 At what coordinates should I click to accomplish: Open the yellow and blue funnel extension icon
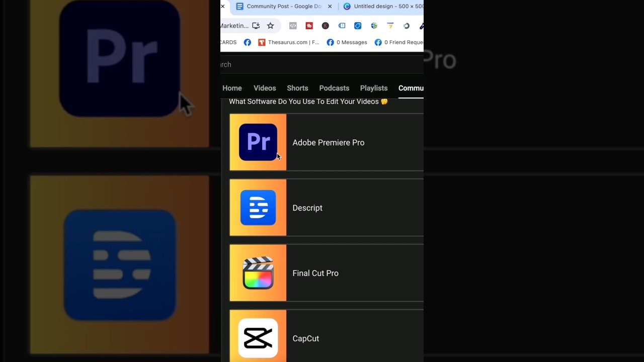click(390, 26)
